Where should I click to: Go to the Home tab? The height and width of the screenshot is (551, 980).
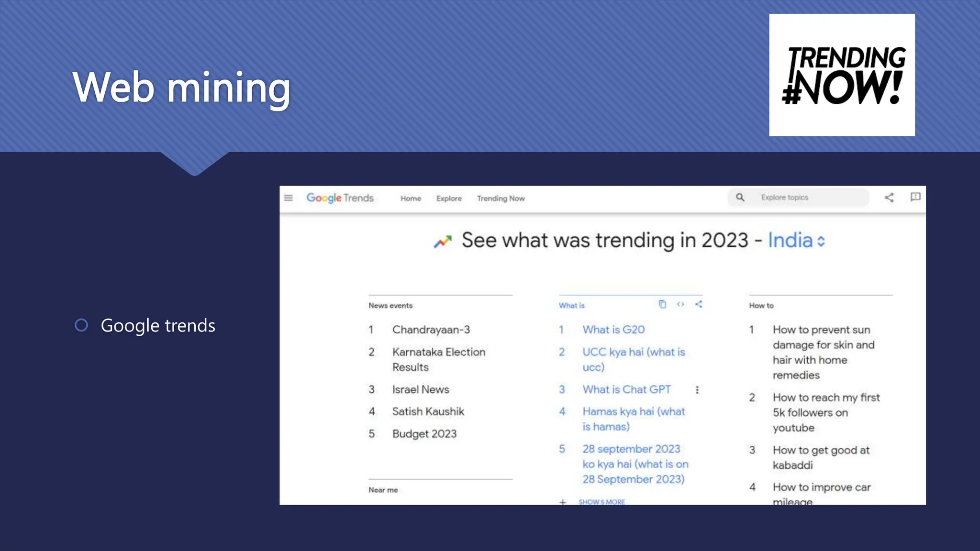(x=411, y=198)
